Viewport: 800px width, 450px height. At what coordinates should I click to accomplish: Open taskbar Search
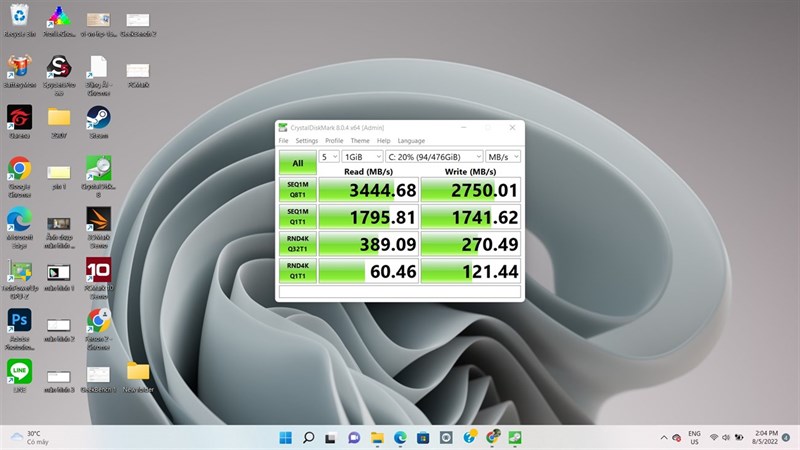point(309,437)
